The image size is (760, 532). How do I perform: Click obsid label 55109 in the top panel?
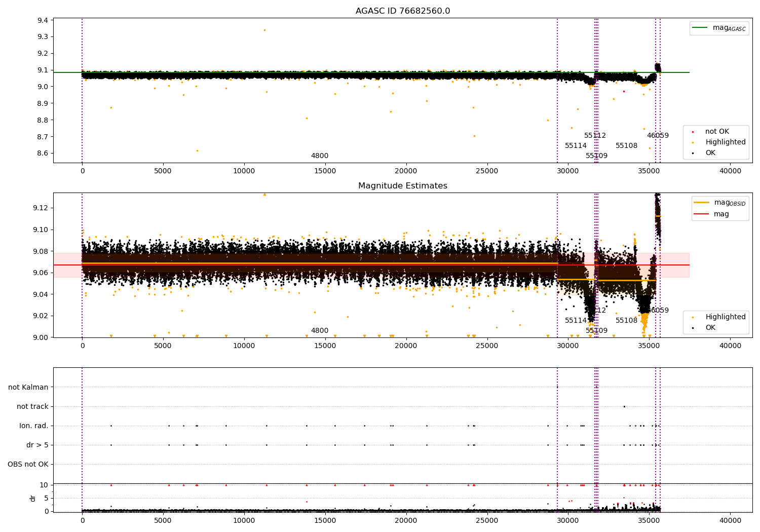click(597, 156)
